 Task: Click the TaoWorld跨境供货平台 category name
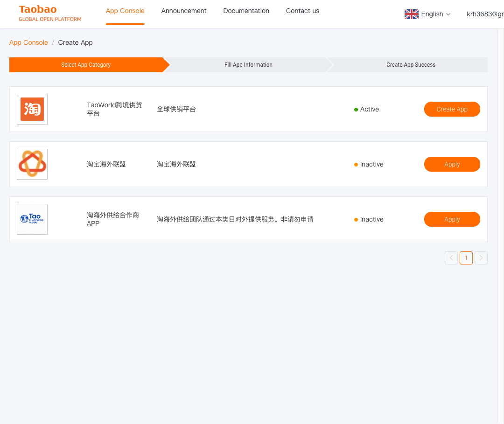(114, 109)
